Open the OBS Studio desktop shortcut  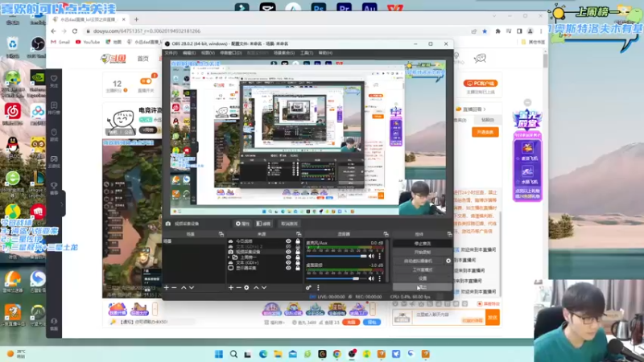coord(38,46)
